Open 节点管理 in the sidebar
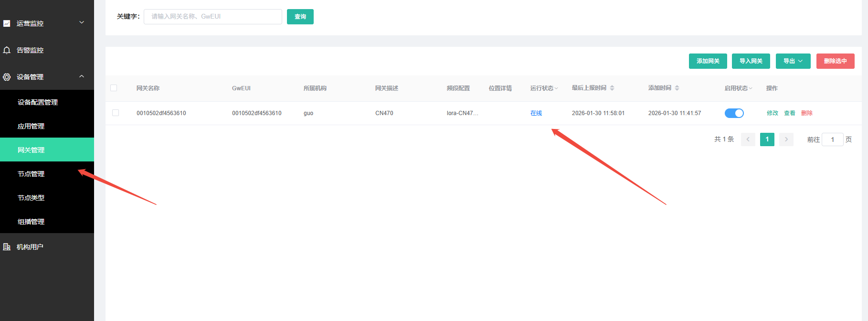The height and width of the screenshot is (321, 868). [x=31, y=174]
